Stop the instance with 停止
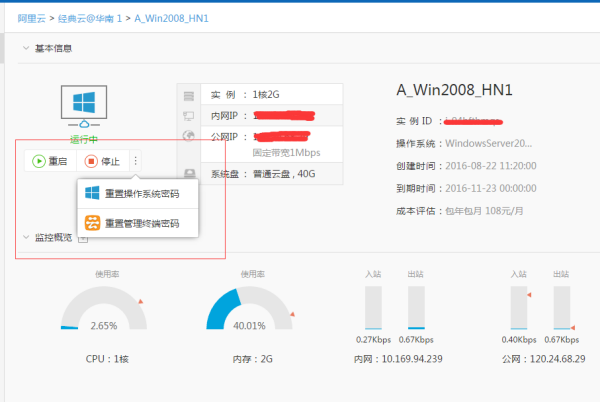Screen dimensions: 600x402 pos(103,161)
